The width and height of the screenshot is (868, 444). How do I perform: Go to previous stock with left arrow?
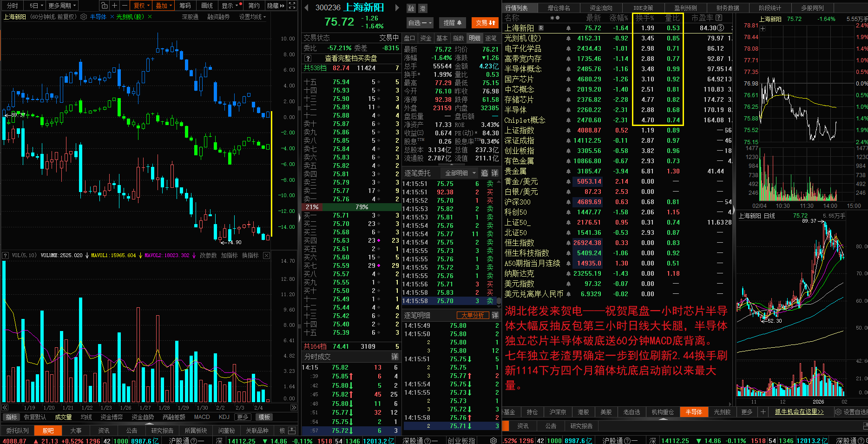tap(306, 8)
